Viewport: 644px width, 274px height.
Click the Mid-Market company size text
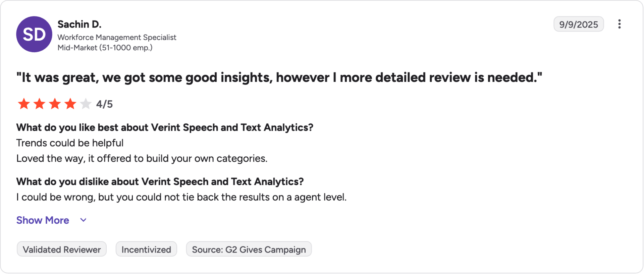(x=105, y=48)
